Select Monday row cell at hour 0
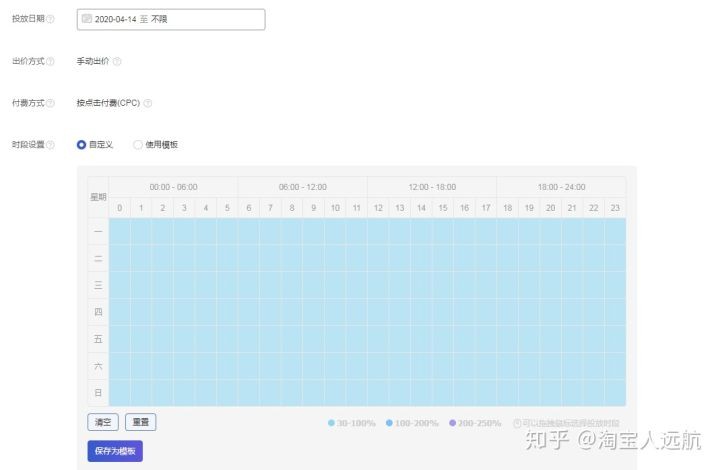The image size is (720, 470). click(120, 231)
